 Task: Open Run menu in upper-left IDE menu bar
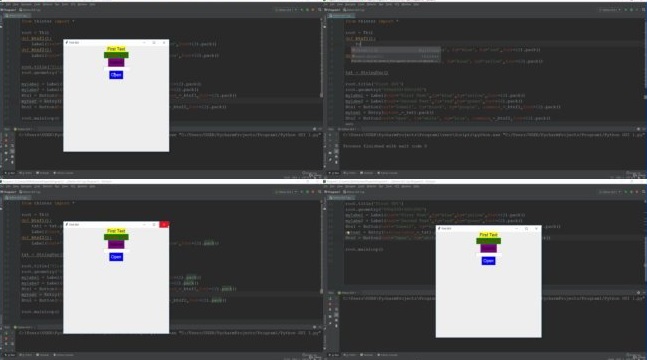point(57,5)
